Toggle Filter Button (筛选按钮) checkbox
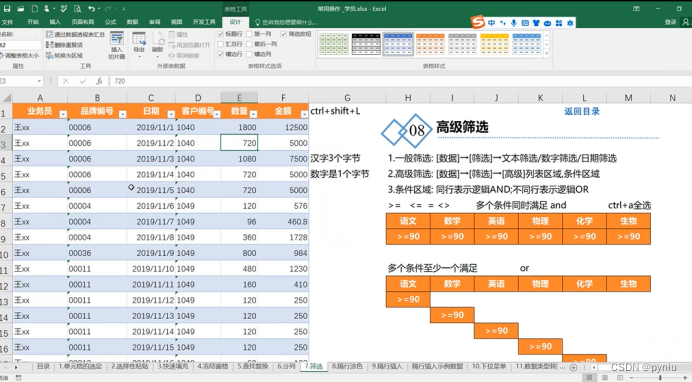This screenshot has height=382, width=692. click(283, 34)
